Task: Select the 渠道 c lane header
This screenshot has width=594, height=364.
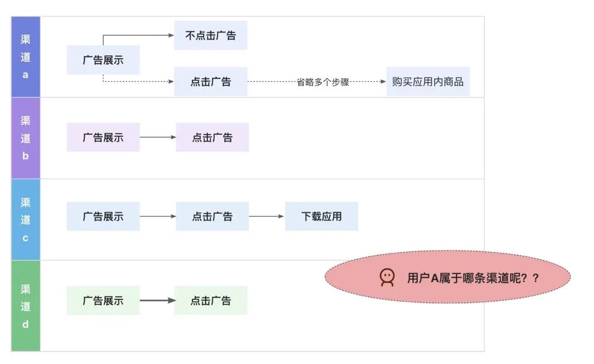Action: (26, 219)
